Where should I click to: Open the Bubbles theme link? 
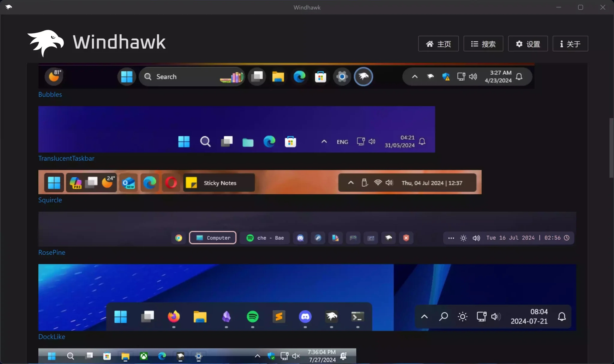click(50, 94)
